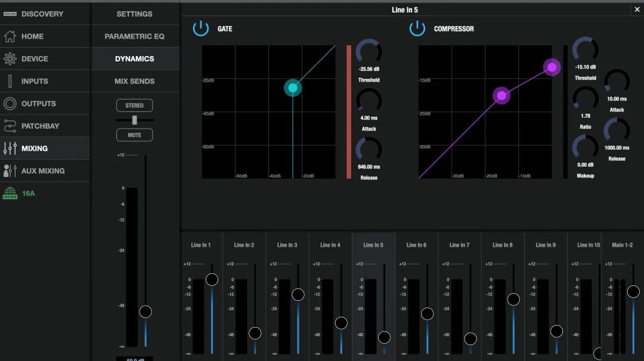Click the -15.10 dB compressor threshold value
Screen dimensions: 644x361
[586, 67]
